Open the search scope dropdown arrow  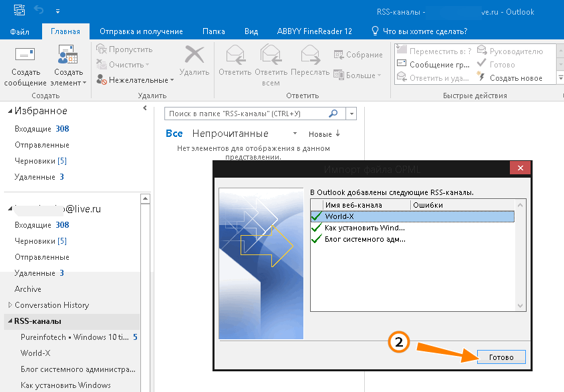[351, 114]
